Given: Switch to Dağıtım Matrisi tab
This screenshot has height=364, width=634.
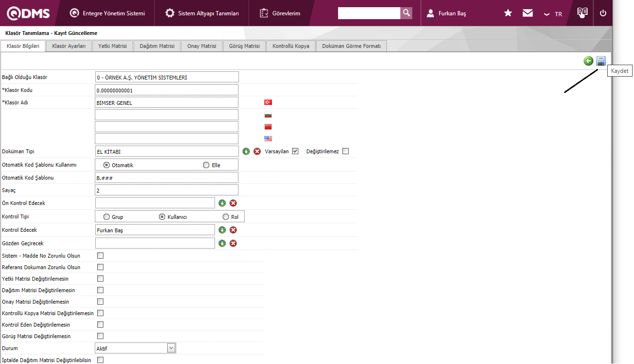Looking at the screenshot, I should click(x=157, y=46).
